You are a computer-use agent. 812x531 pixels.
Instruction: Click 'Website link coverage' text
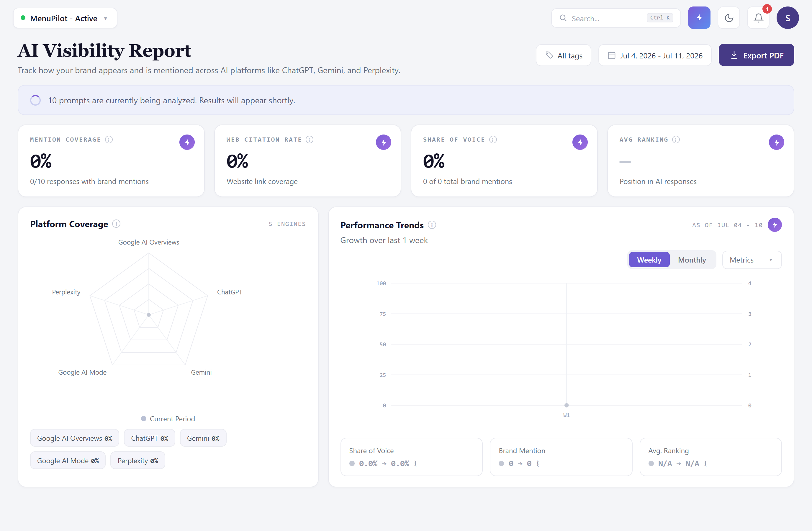(x=262, y=181)
